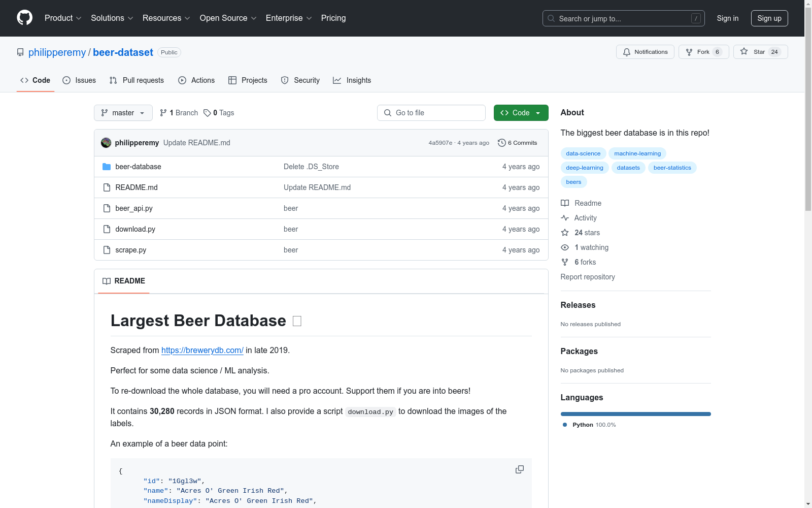Open the Insights tab

pos(352,80)
